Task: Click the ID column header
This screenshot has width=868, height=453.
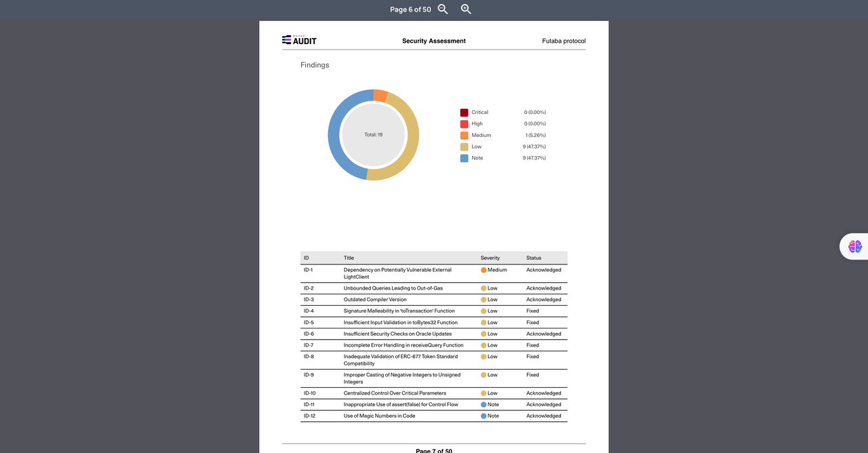Action: [x=307, y=258]
